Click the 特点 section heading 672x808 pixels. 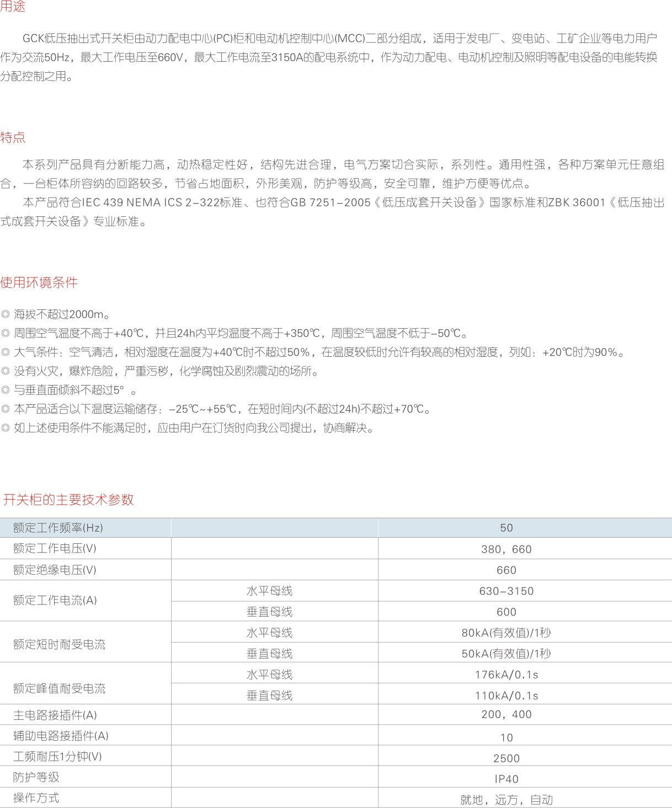(x=13, y=137)
